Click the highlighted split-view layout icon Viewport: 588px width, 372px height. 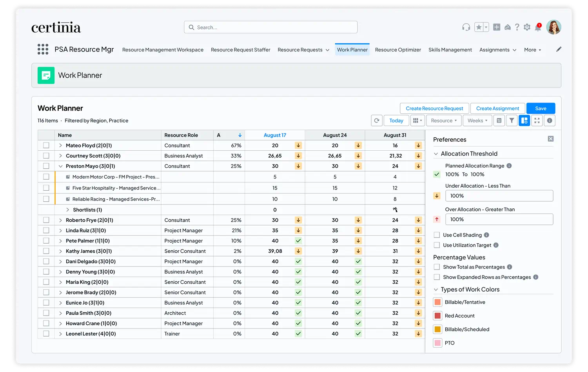coord(524,120)
